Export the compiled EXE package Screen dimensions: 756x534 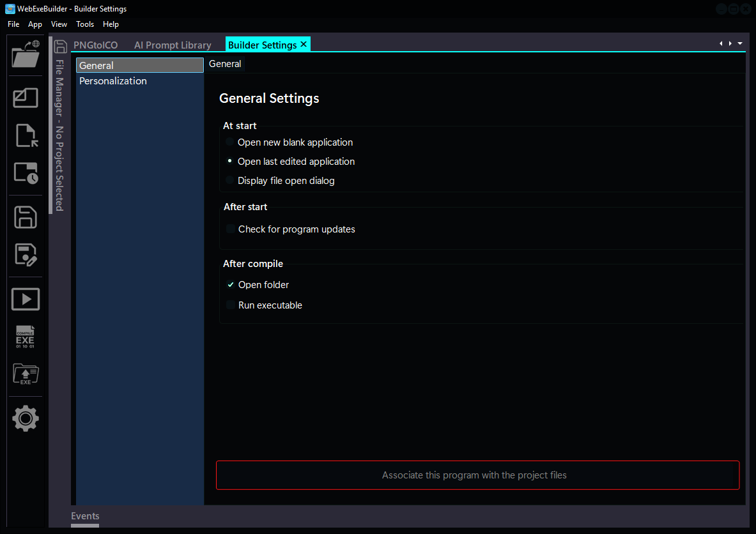[x=25, y=374]
